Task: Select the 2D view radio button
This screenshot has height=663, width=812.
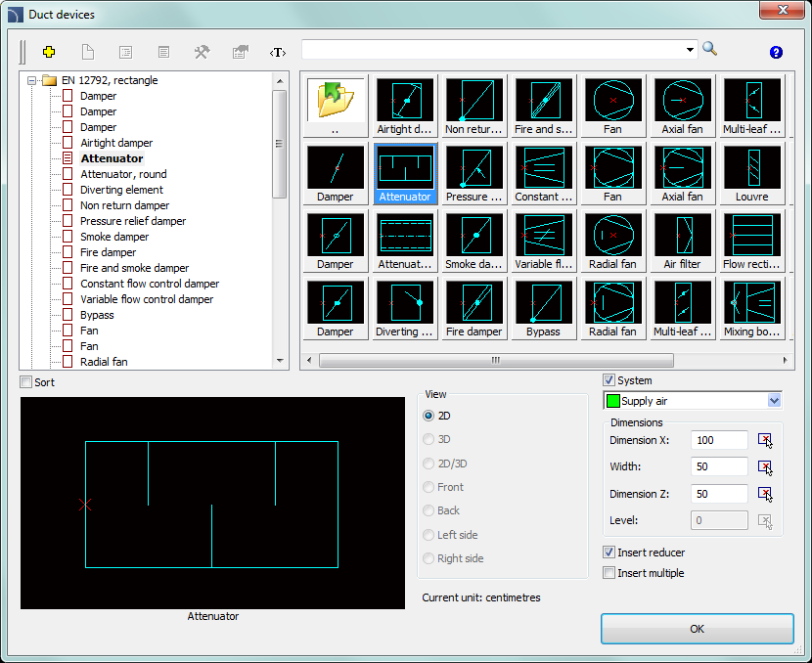Action: click(x=428, y=416)
